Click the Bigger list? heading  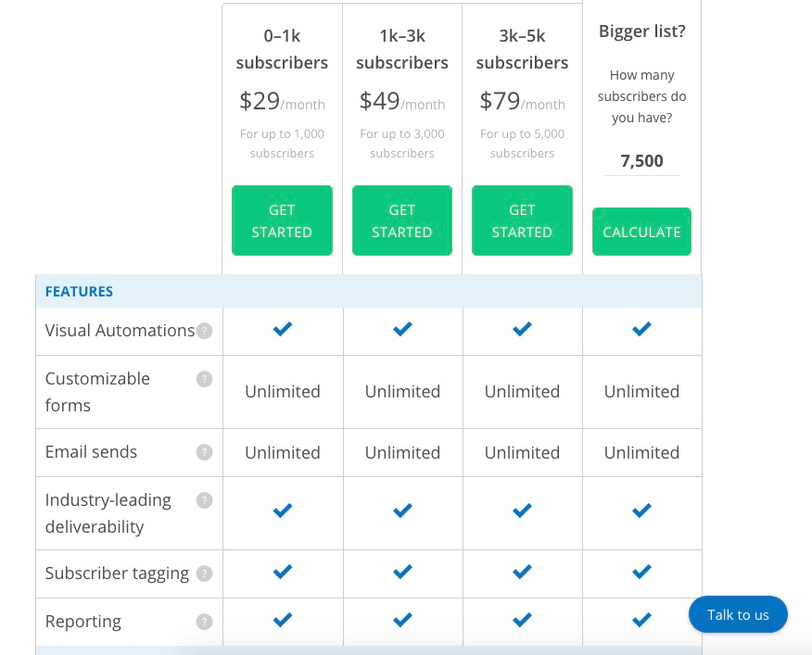tap(642, 31)
